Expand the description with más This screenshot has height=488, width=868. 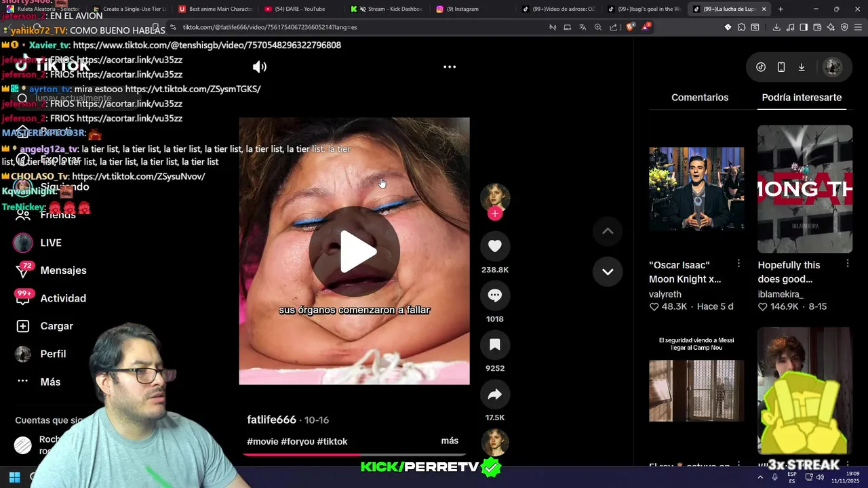(x=450, y=441)
